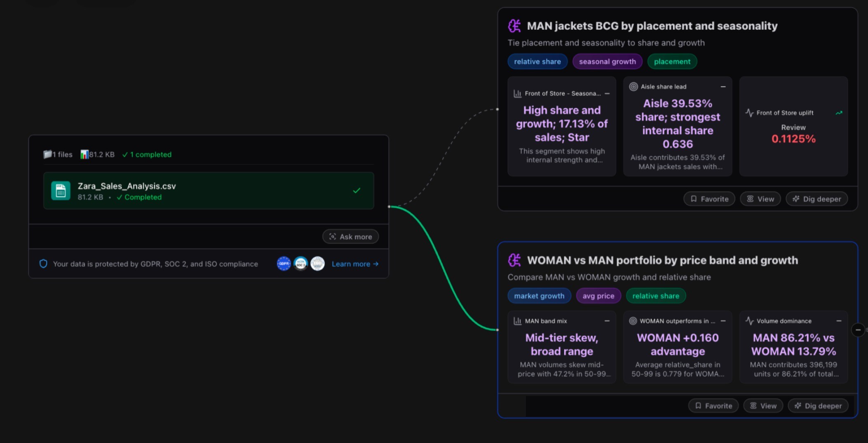Collapse the MAN band mix card
This screenshot has height=443, width=868.
(x=607, y=321)
